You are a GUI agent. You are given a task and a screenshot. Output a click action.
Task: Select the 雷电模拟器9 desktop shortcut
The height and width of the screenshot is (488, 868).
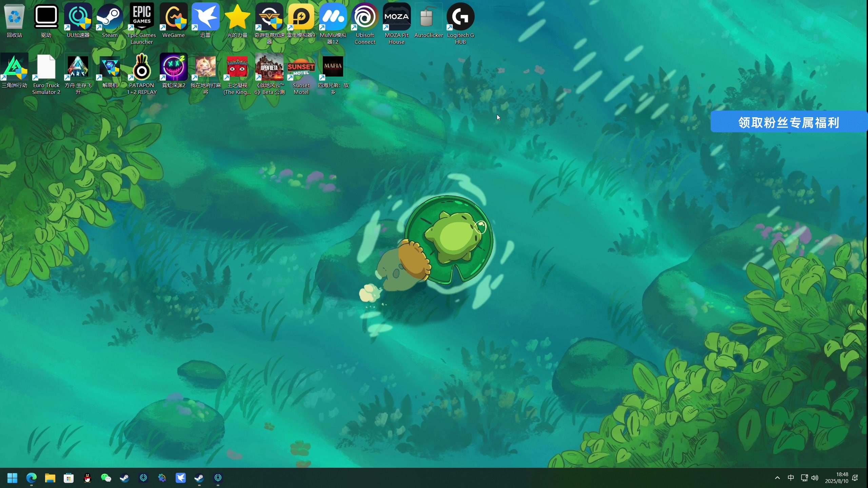[x=301, y=21]
